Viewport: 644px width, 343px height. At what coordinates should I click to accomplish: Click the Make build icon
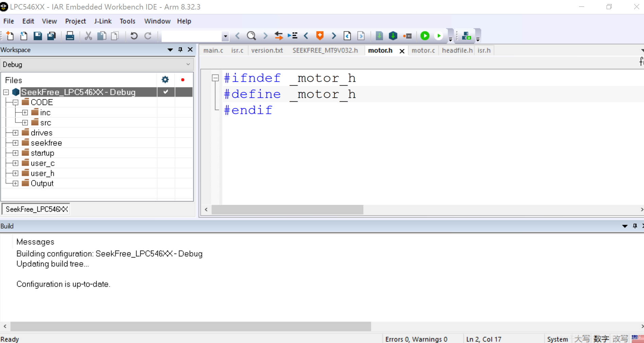393,36
